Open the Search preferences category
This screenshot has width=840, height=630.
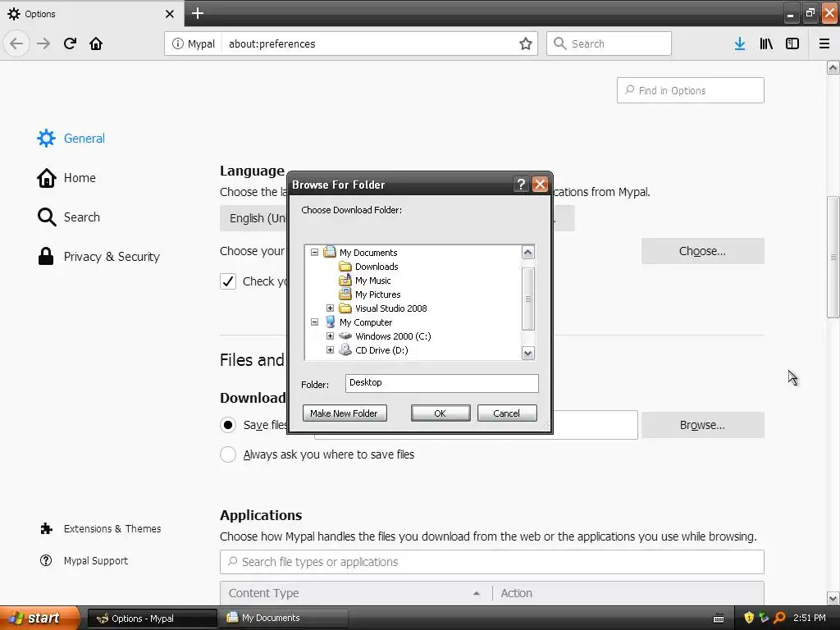coord(69,217)
